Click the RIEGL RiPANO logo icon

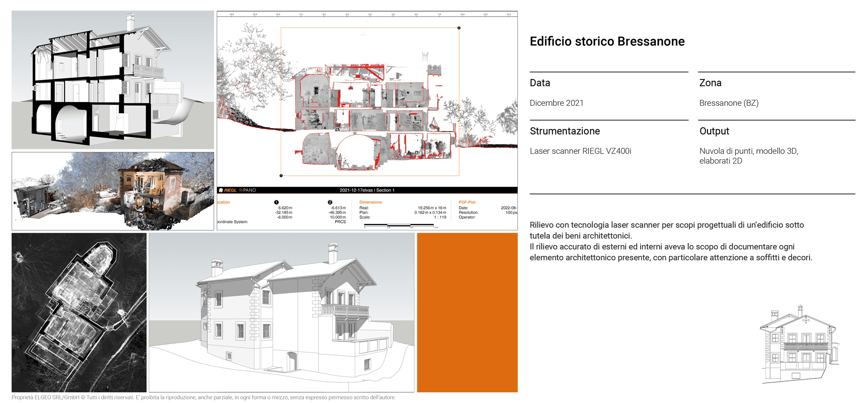point(221,190)
